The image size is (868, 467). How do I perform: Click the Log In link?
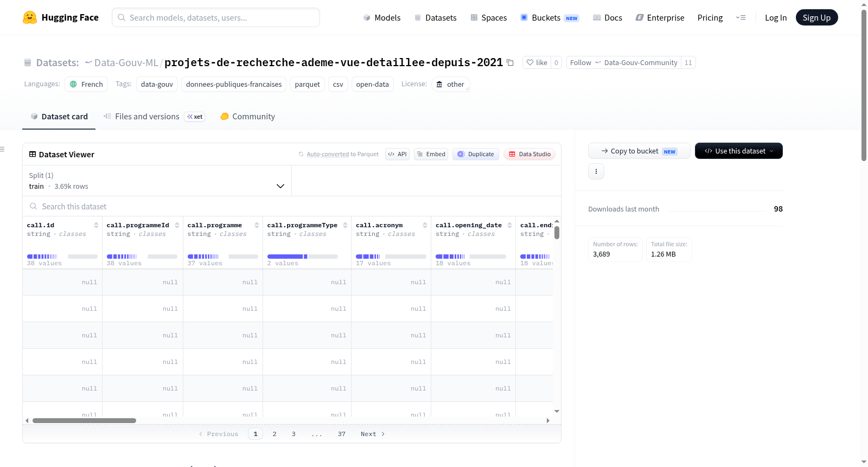tap(776, 17)
